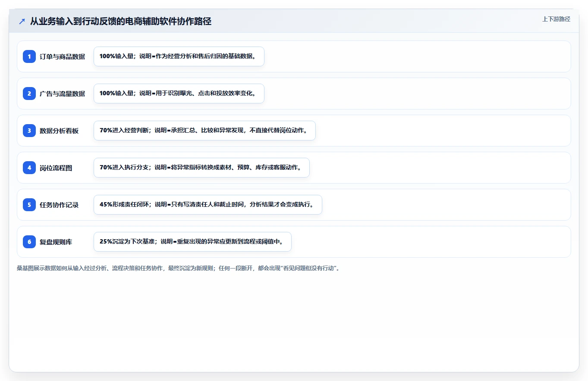
Task: Click step badge number 6
Action: 29,242
